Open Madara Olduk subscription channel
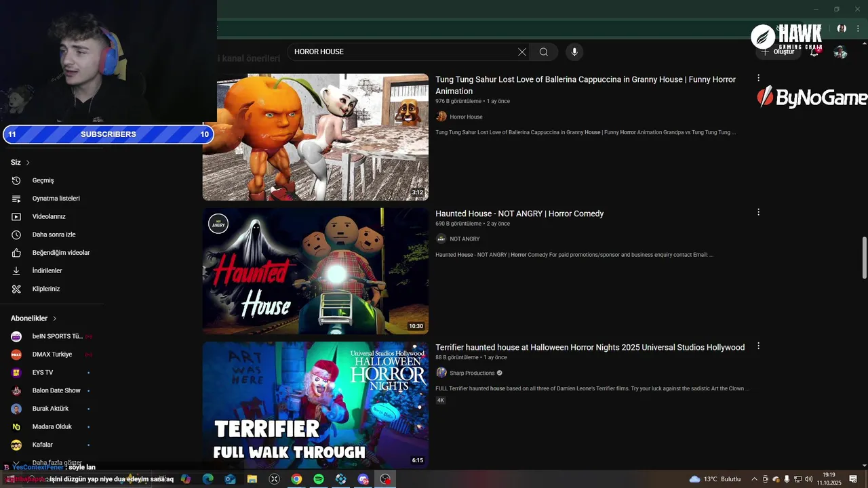This screenshot has height=488, width=868. [52, 426]
